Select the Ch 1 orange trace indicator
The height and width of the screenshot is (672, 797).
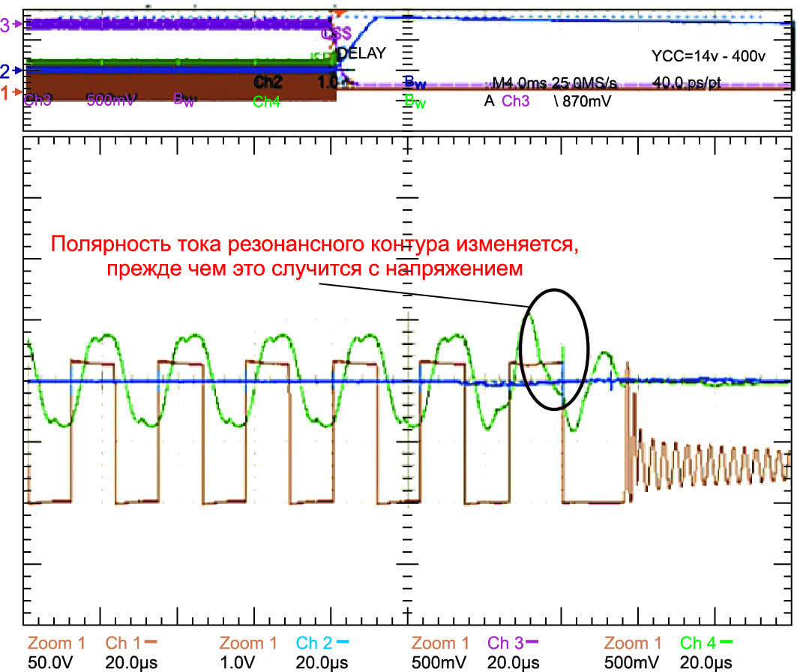click(x=150, y=642)
